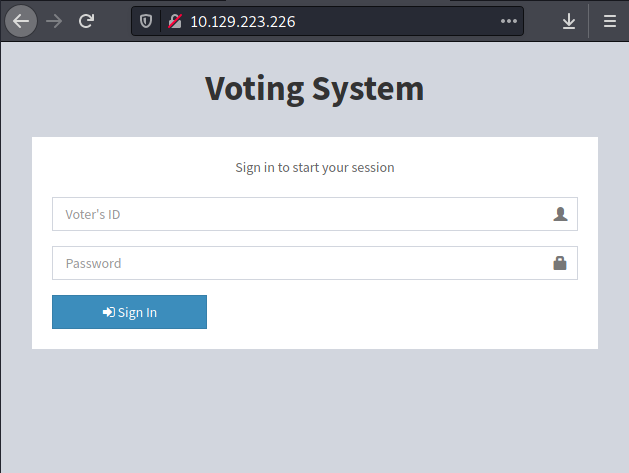Click the Voter's ID input field
Viewport: 629px width, 473px height.
300,214
